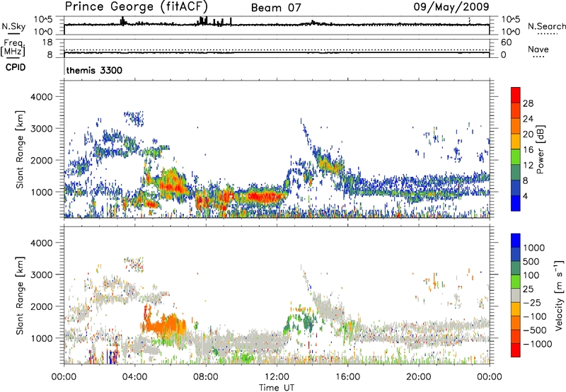Click the '16' tick on Power colorbar
Image resolution: width=566 pixels, height=392 pixels.
pos(528,150)
